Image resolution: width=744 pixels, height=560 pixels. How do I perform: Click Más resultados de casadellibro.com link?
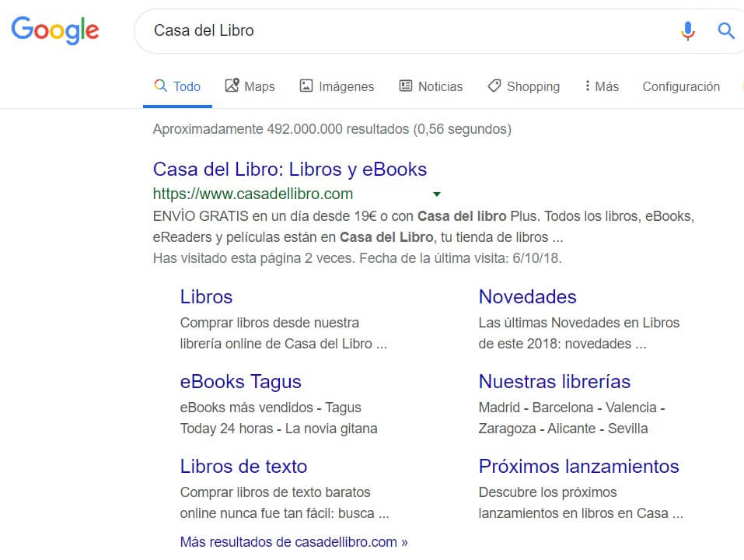pos(294,542)
